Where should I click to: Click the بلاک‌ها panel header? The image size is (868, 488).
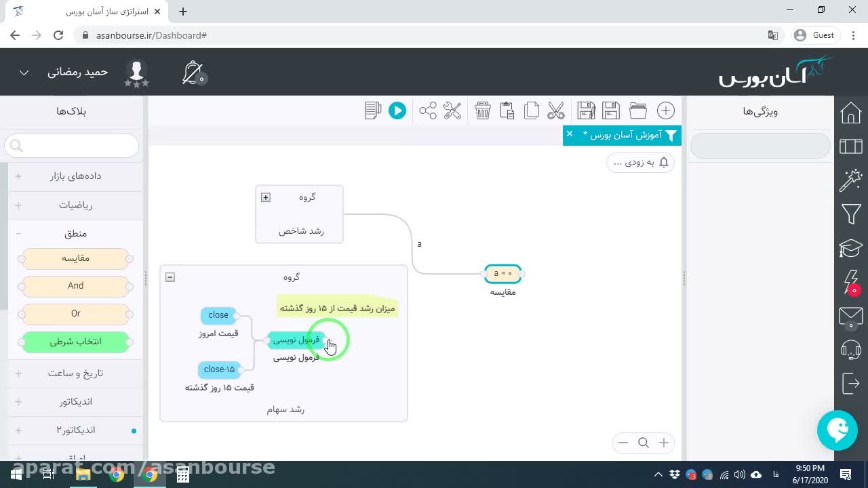point(71,111)
